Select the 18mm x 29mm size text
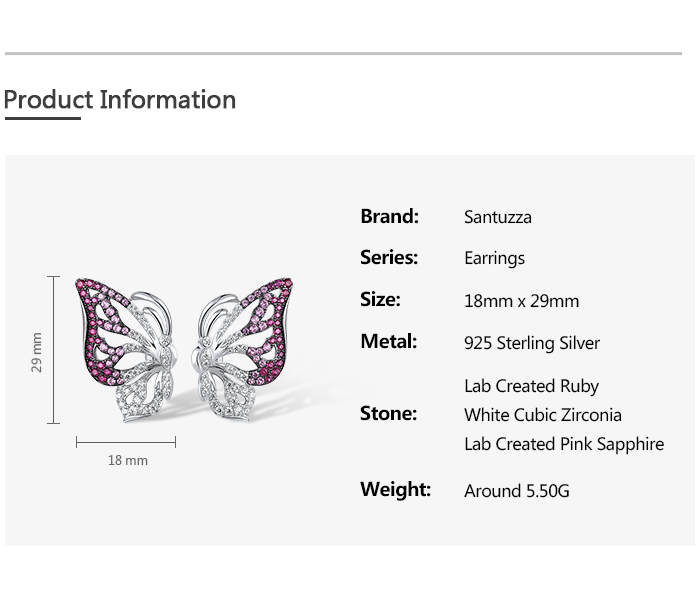The image size is (700, 596). (x=521, y=301)
